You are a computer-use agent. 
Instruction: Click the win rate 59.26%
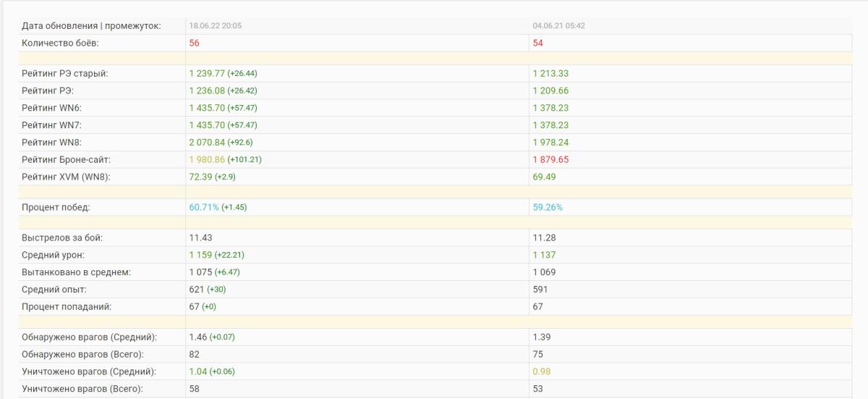pos(548,208)
